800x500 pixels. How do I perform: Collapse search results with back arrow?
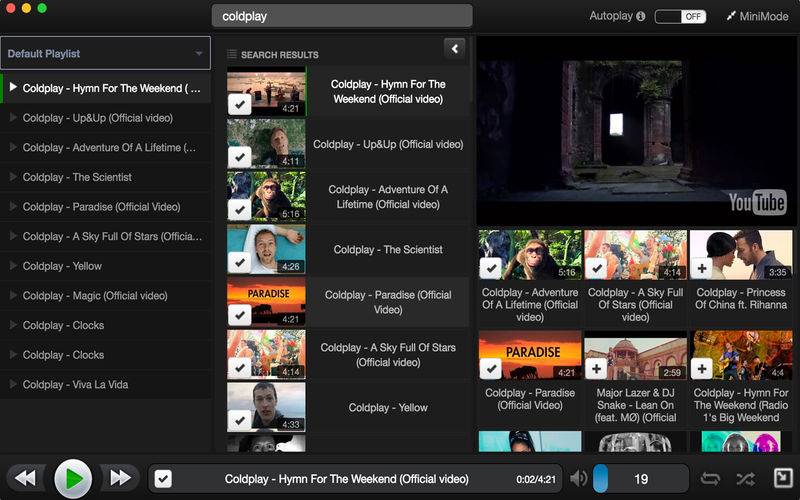coord(455,49)
